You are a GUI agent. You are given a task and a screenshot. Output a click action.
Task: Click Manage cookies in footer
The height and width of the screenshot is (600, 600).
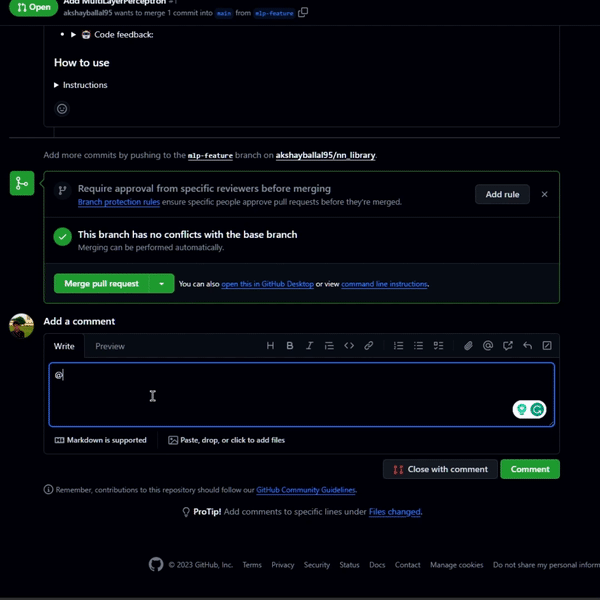click(457, 565)
